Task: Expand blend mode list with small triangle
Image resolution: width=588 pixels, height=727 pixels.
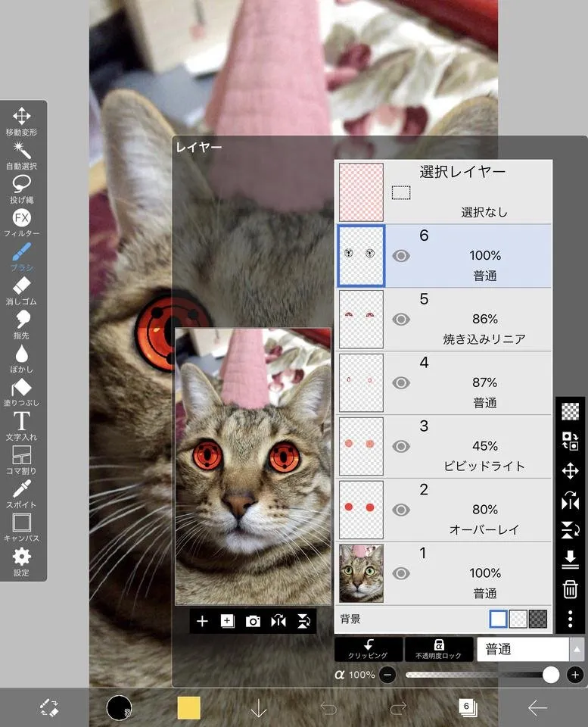Action: coord(577,649)
